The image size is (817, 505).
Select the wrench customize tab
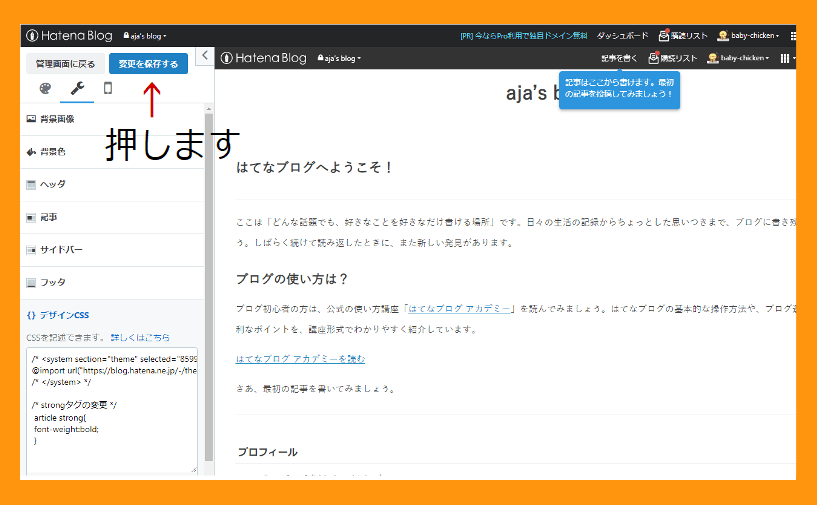coord(77,88)
